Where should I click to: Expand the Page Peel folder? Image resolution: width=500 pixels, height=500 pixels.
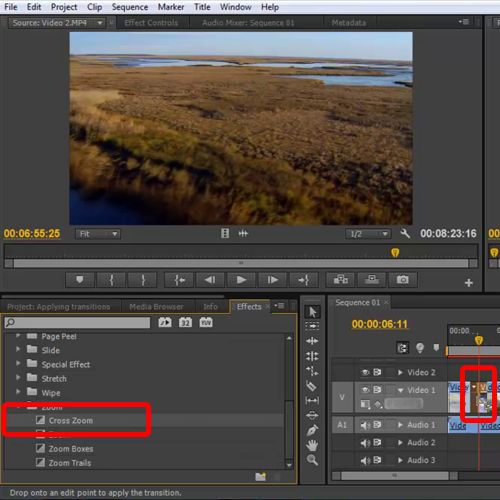tap(18, 335)
